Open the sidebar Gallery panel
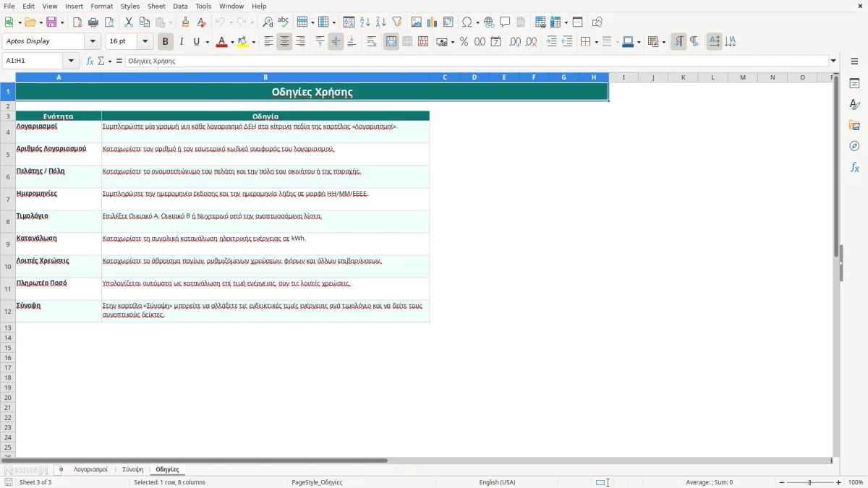Screen dimensions: 868x488 pos(854,125)
